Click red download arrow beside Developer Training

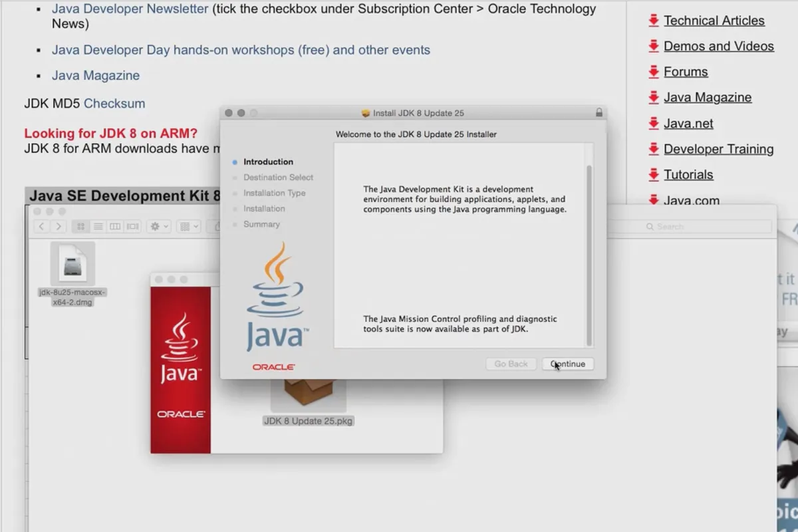tap(654, 149)
